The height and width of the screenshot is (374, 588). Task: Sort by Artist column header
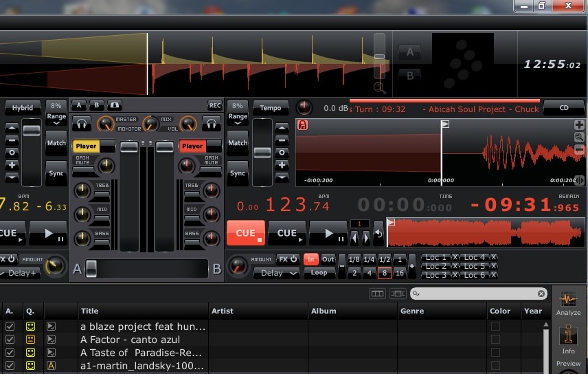coord(258,311)
